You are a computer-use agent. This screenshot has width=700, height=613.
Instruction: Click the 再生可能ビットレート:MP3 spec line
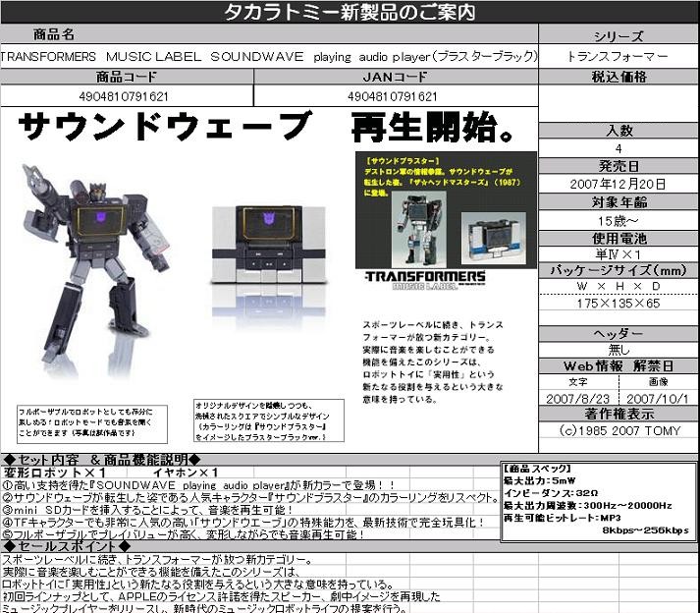coord(563,518)
